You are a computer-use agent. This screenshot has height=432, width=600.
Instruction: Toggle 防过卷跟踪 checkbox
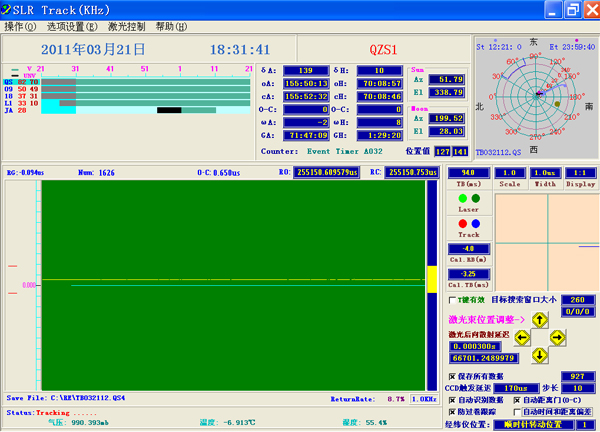point(452,412)
